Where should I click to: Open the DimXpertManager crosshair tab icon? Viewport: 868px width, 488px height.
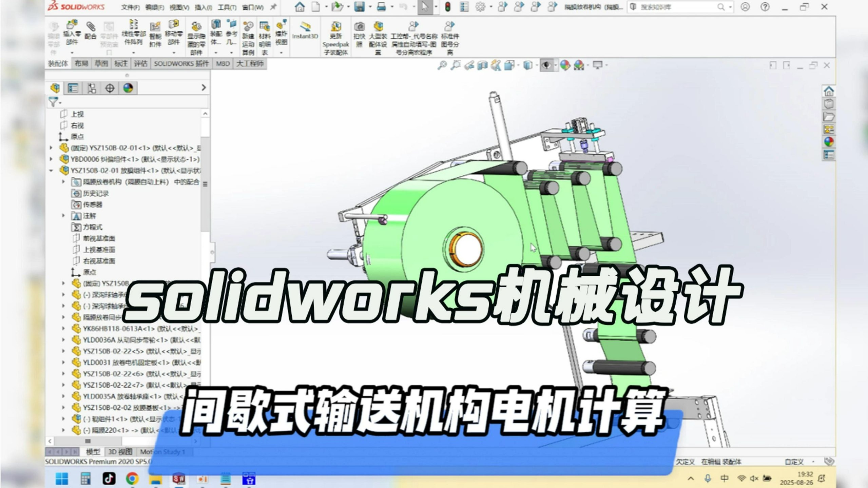click(110, 88)
